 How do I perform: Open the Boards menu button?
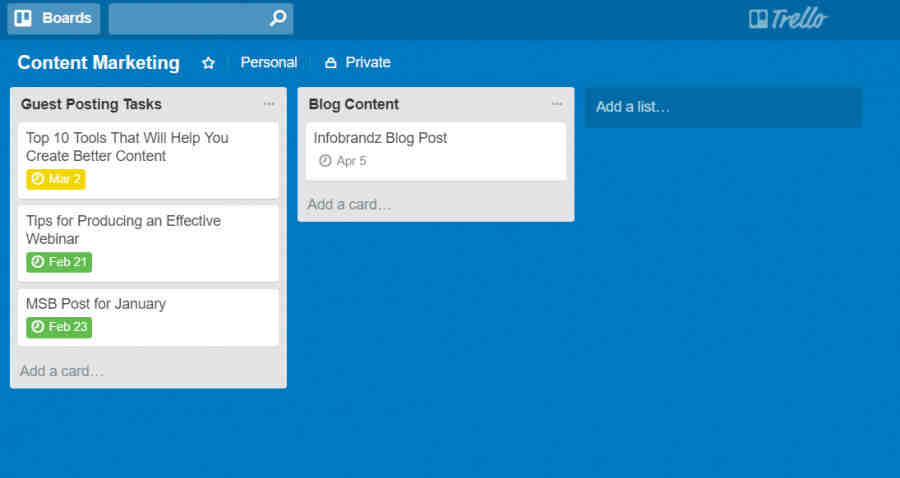(54, 18)
